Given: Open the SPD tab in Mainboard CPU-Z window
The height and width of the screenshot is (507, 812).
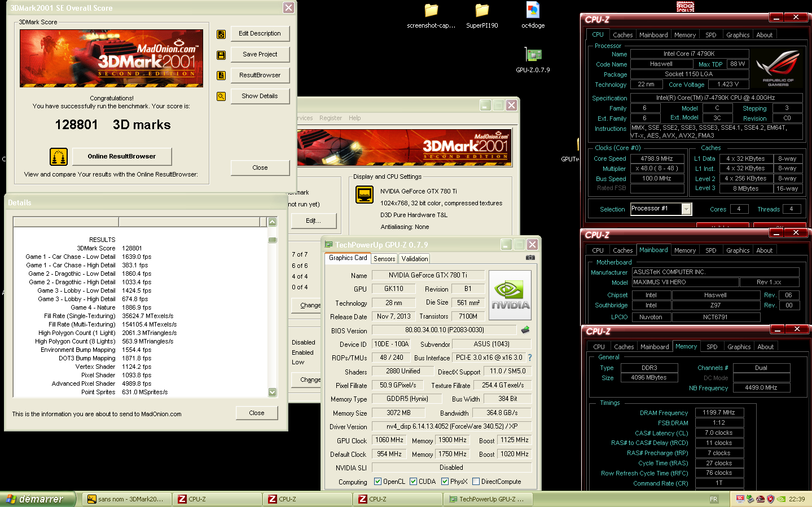Looking at the screenshot, I should [711, 250].
